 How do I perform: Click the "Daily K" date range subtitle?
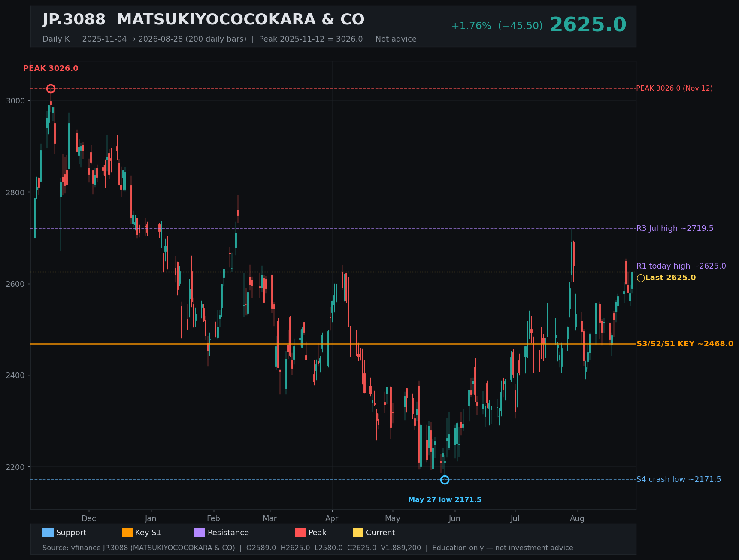pyautogui.click(x=230, y=39)
